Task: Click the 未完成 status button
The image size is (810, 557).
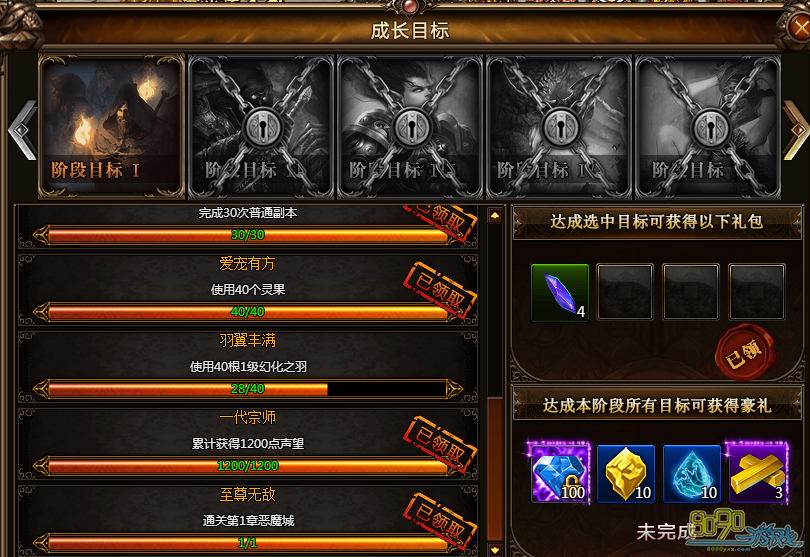Action: pyautogui.click(x=665, y=532)
